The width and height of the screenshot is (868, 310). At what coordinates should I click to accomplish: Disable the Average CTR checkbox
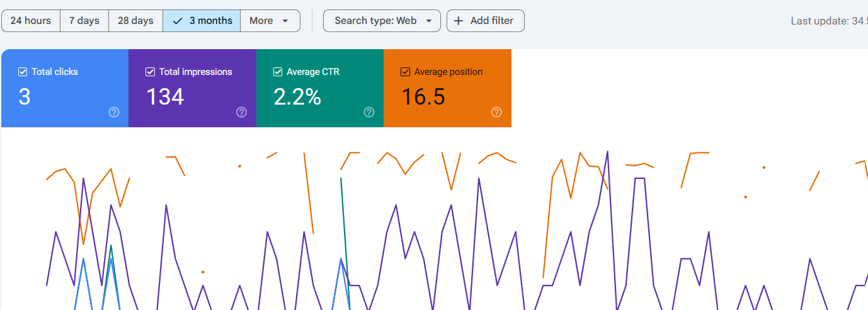point(278,72)
